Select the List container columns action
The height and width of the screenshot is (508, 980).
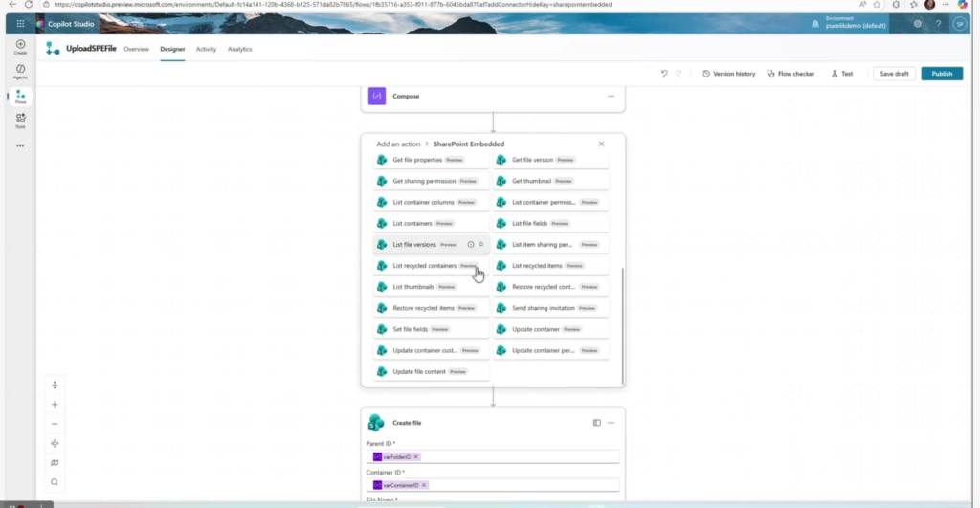(x=432, y=203)
